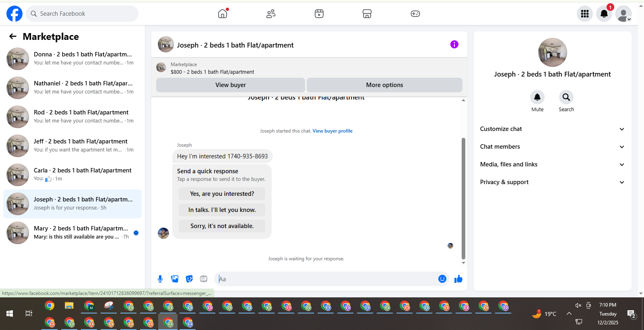
Task: Open the account profile menu
Action: pyautogui.click(x=623, y=14)
